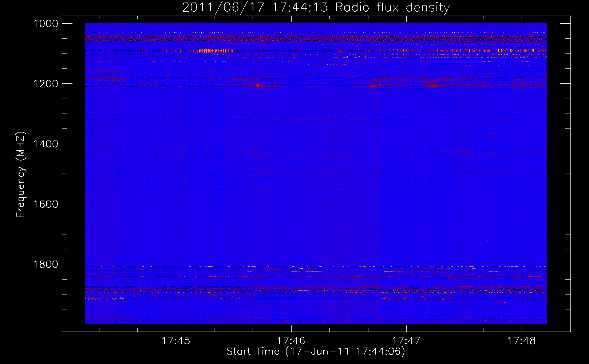
Task: Click the 1200 frequency tick label
Action: (x=46, y=84)
